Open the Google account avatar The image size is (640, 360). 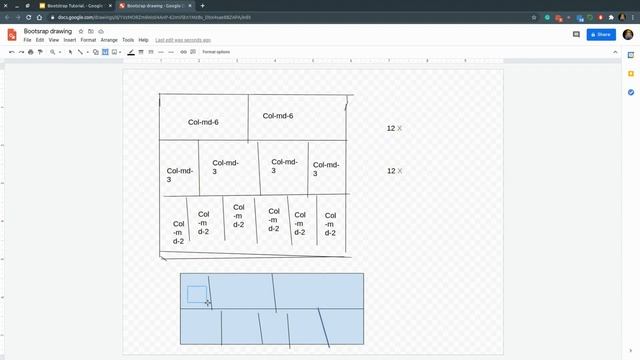coord(628,35)
